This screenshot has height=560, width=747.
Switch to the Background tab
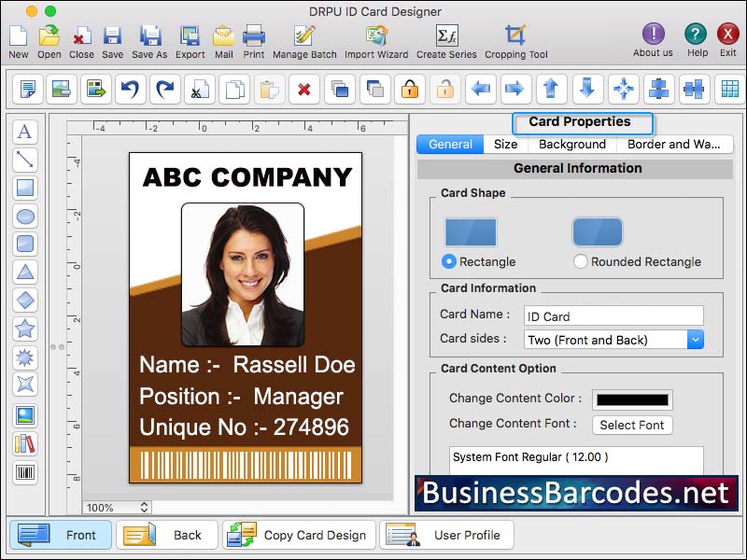pos(571,145)
